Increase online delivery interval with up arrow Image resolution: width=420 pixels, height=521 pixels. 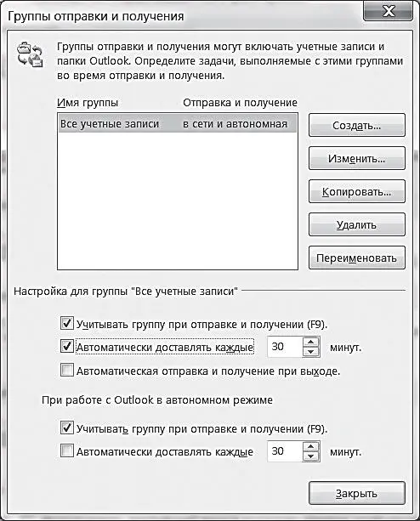tap(311, 343)
